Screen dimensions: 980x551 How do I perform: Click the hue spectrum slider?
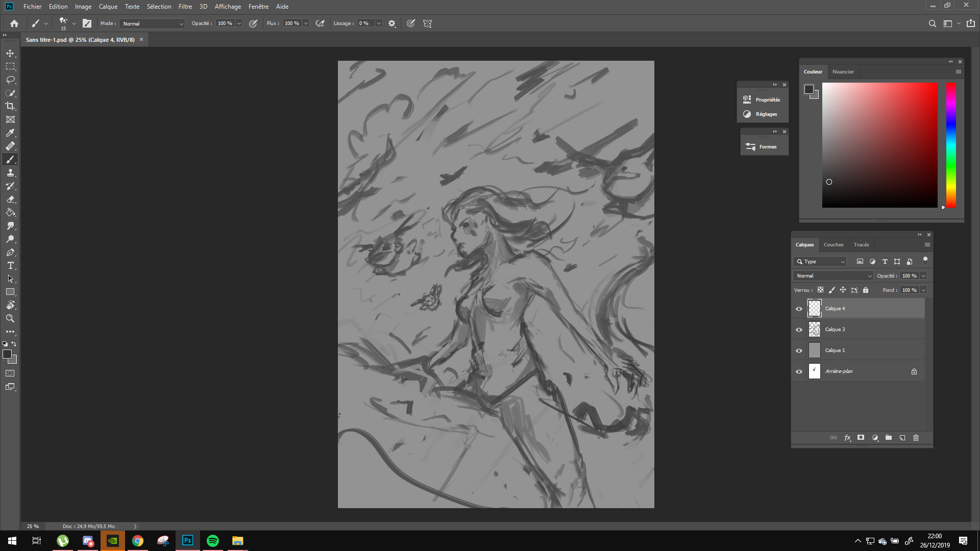point(951,145)
